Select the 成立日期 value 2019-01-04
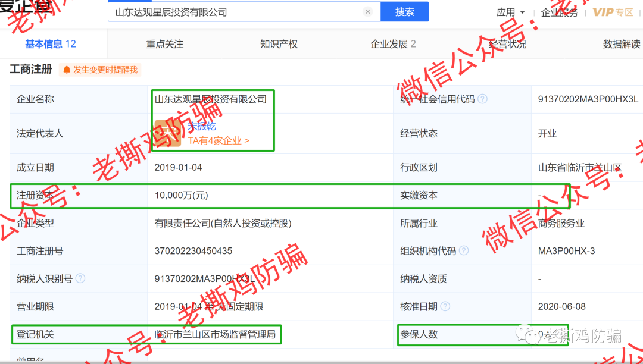 [x=178, y=168]
